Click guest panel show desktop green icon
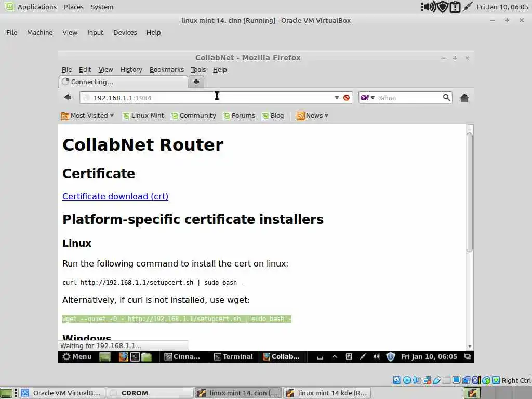This screenshot has width=532, height=399. point(105,356)
